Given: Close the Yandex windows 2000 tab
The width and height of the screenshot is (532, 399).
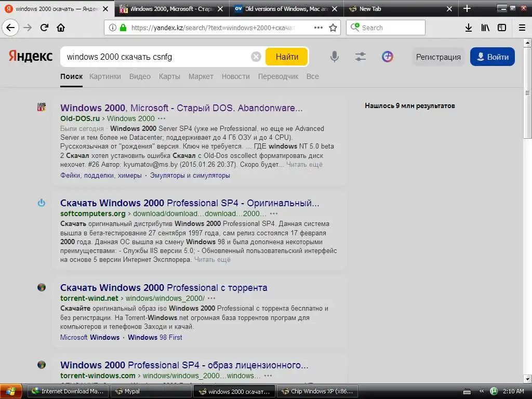Looking at the screenshot, I should 105,9.
